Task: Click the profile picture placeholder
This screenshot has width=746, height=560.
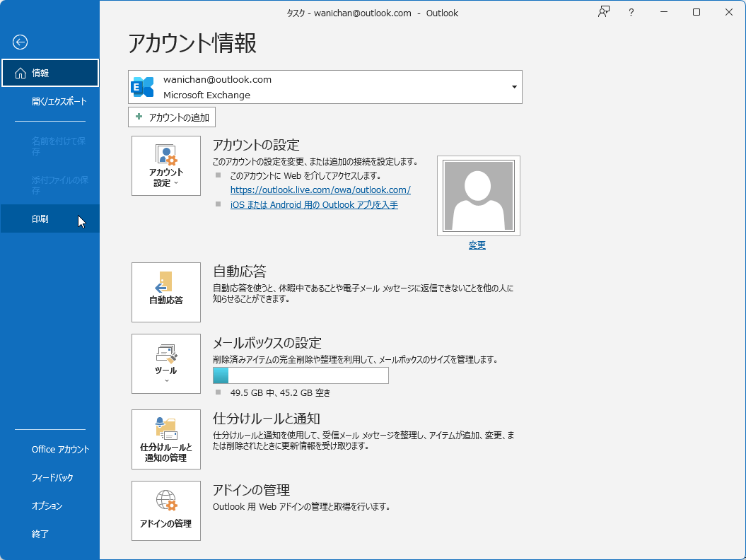Action: 479,196
